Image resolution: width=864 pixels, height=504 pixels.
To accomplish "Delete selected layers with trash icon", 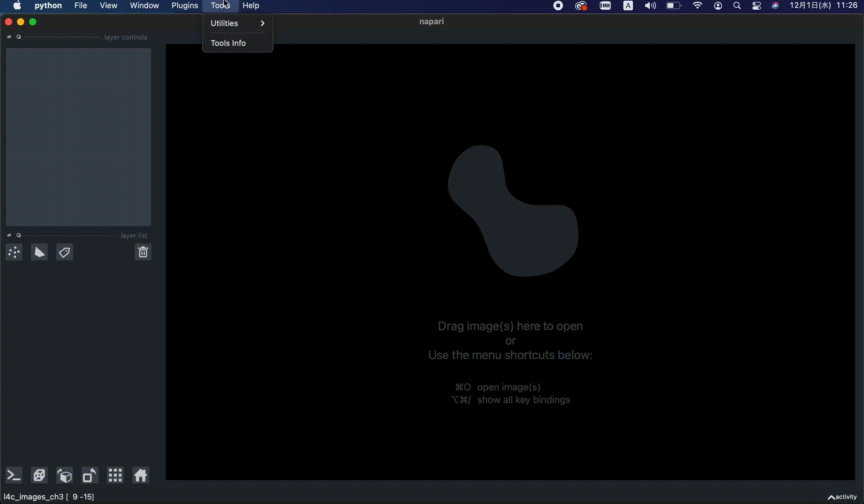I will (x=143, y=252).
